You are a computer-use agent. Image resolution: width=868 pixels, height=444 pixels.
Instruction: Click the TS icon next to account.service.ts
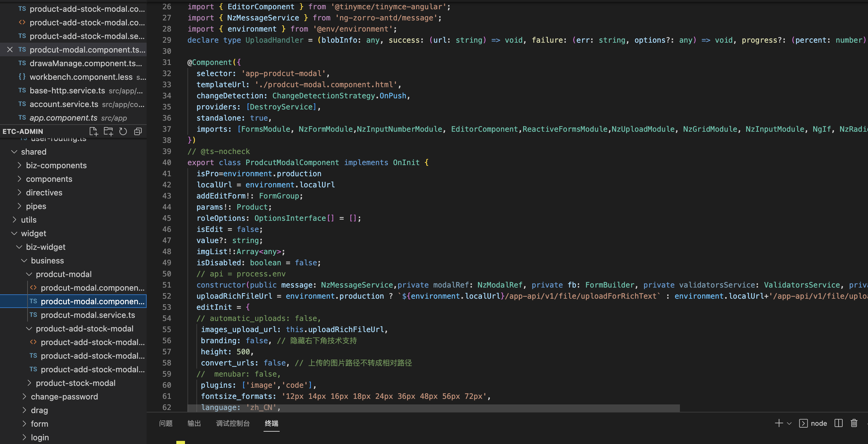click(x=22, y=104)
